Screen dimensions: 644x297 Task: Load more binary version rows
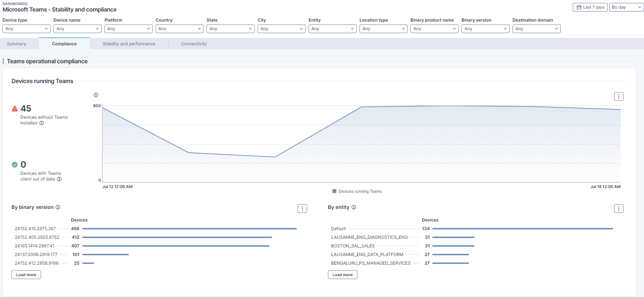26,275
